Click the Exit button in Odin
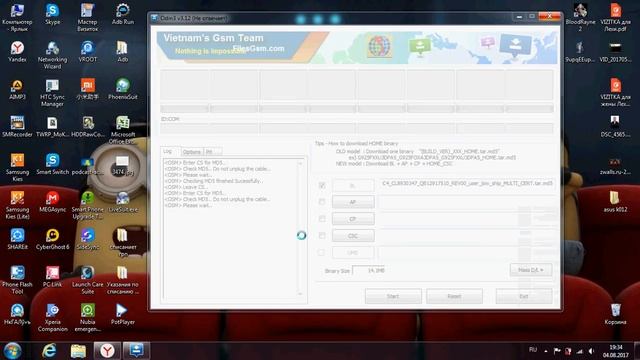 [524, 296]
